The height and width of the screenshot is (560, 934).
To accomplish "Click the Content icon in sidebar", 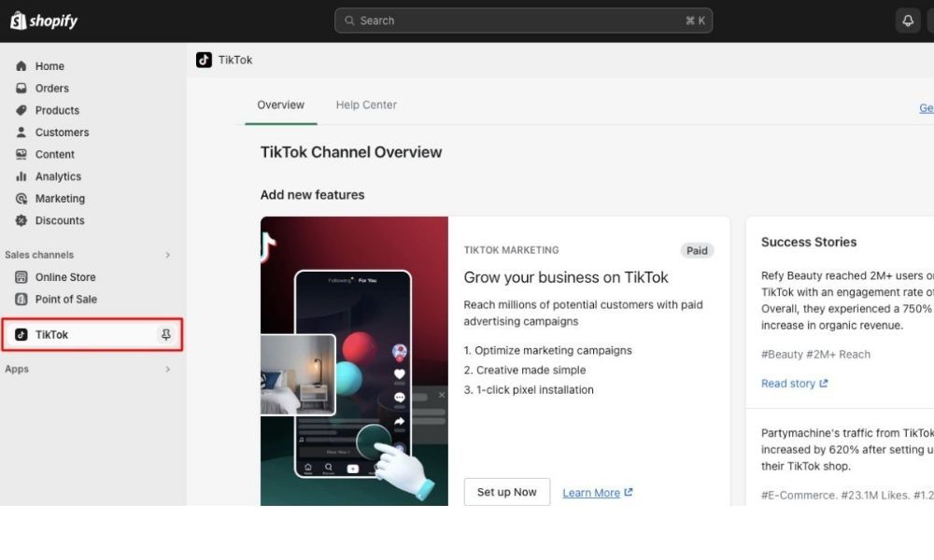I will coord(21,154).
